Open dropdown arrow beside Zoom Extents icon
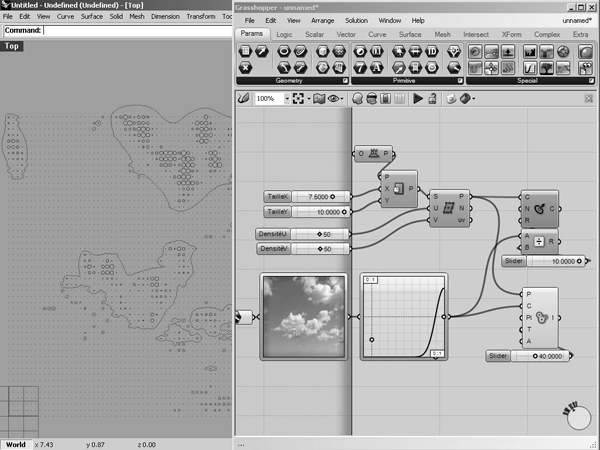Viewport: 600px width, 450px height. point(309,99)
